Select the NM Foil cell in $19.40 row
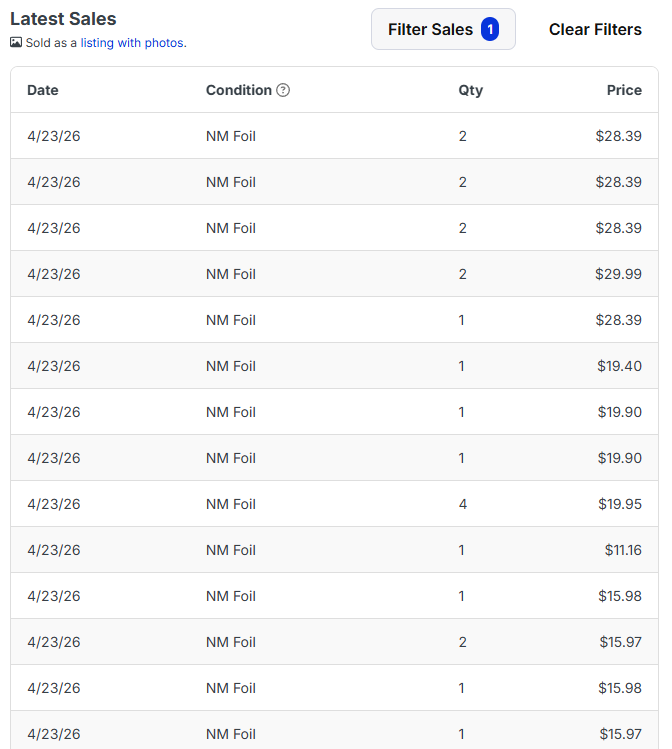The height and width of the screenshot is (749, 672). tap(231, 366)
